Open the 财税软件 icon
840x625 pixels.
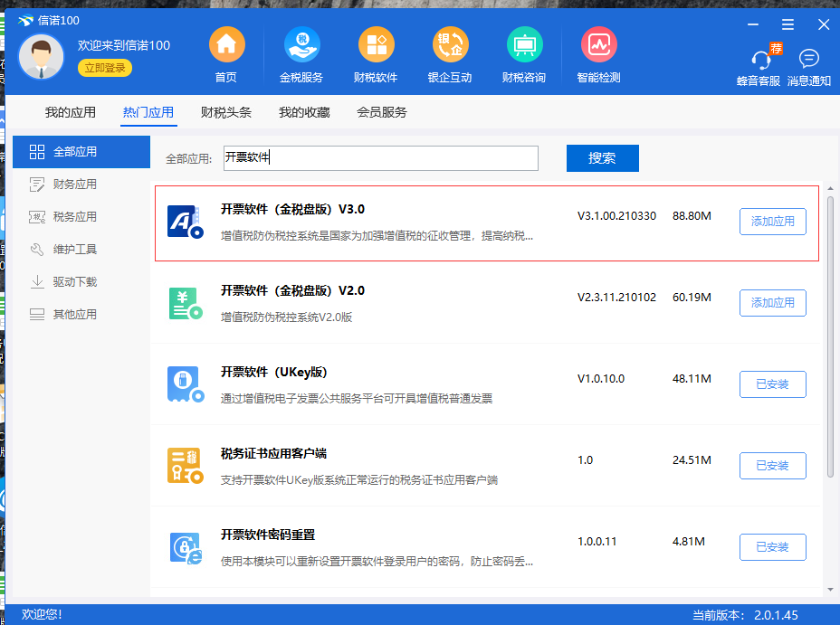point(376,44)
